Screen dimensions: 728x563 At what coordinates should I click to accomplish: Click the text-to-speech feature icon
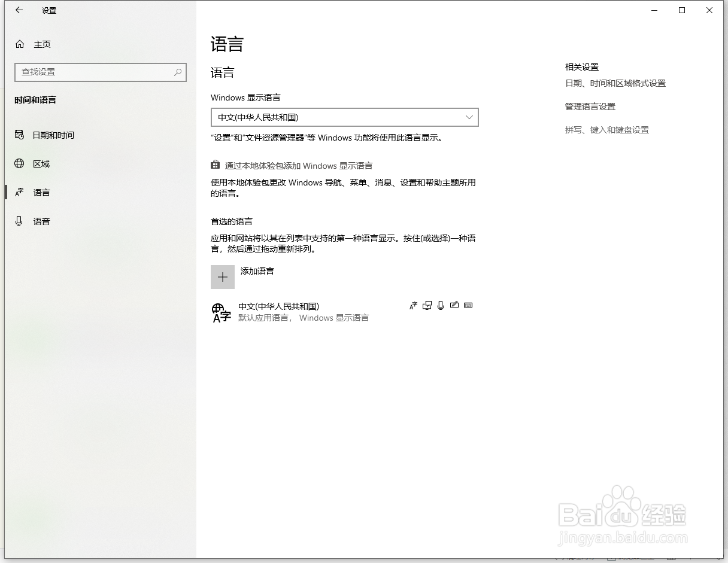coord(427,306)
